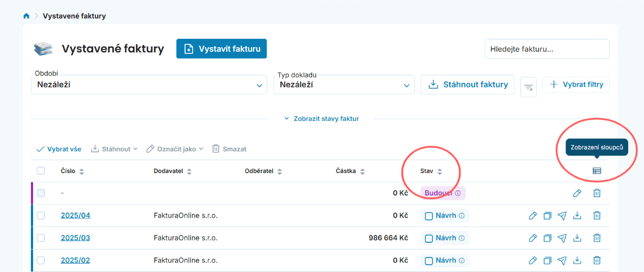Toggle the select-all header checkbox

coord(40,171)
